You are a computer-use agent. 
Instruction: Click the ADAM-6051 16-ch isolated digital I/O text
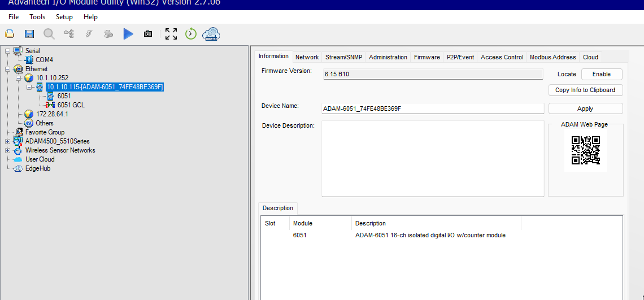[x=430, y=236]
